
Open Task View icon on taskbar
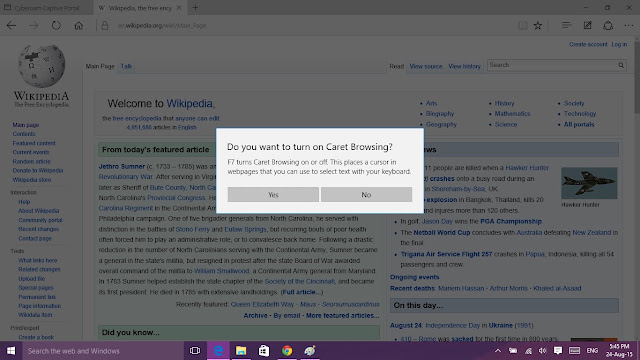(195, 351)
